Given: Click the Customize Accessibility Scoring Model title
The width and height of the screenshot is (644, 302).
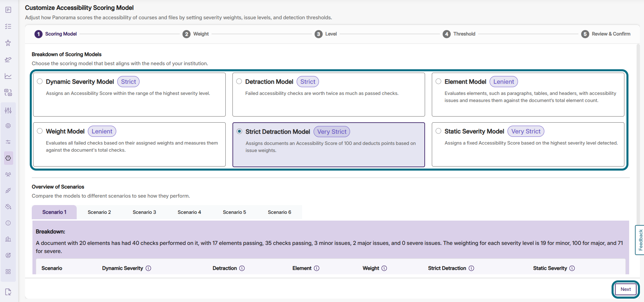Looking at the screenshot, I should click(79, 7).
